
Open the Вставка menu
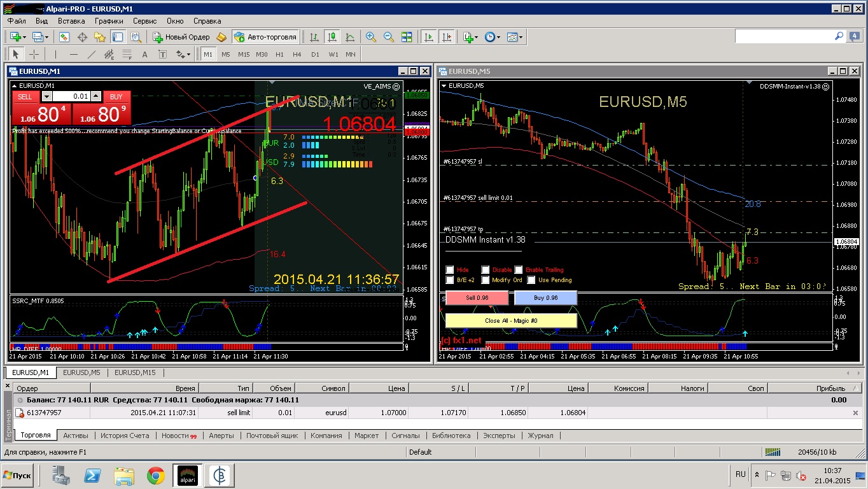(71, 20)
